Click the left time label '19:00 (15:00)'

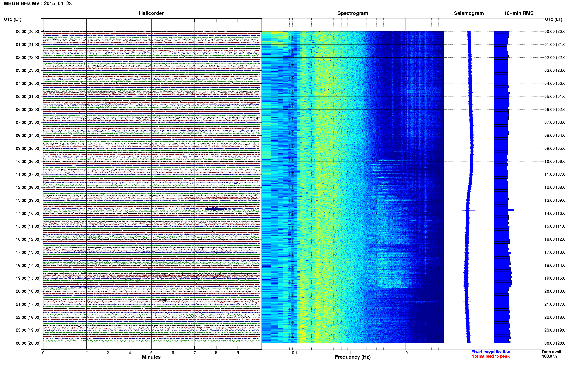tap(28, 278)
